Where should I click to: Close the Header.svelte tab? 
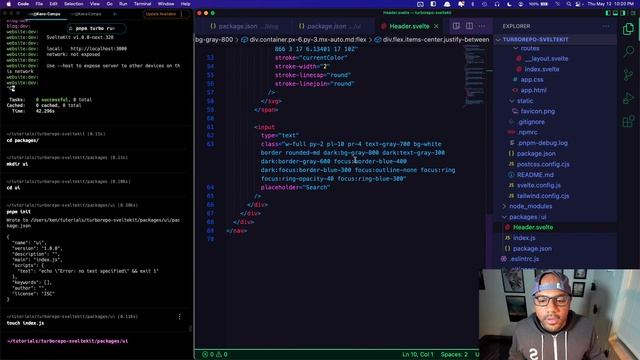click(x=436, y=26)
